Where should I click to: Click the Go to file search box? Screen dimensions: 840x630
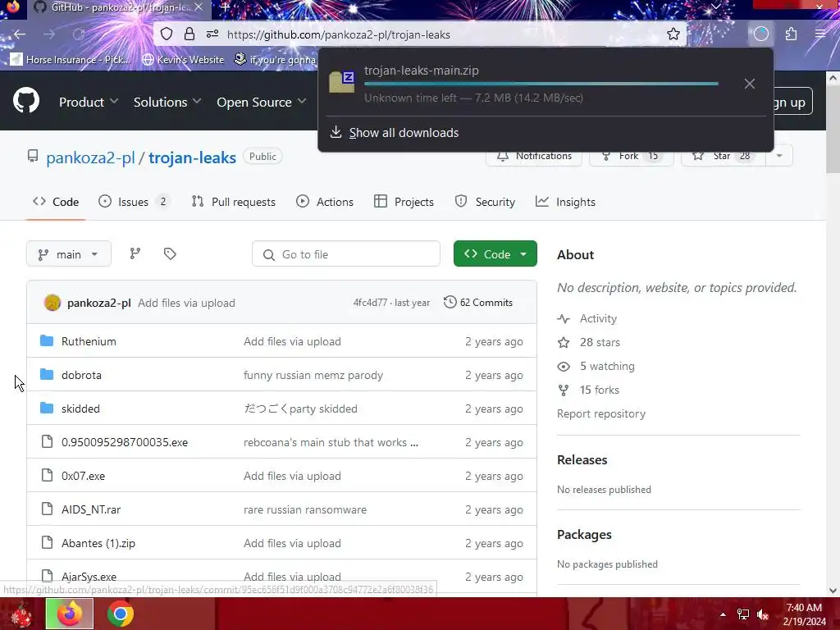click(346, 254)
